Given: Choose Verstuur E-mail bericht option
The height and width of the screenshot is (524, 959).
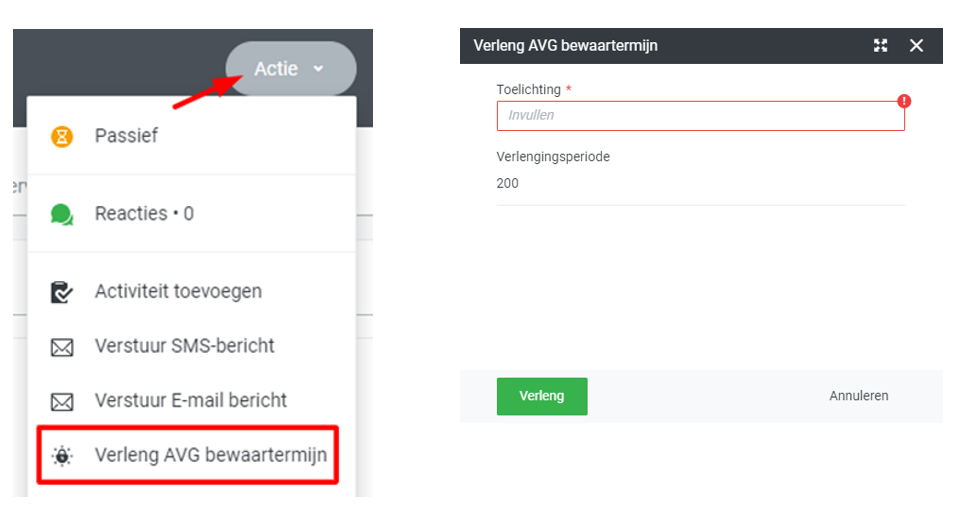Looking at the screenshot, I should [x=190, y=400].
